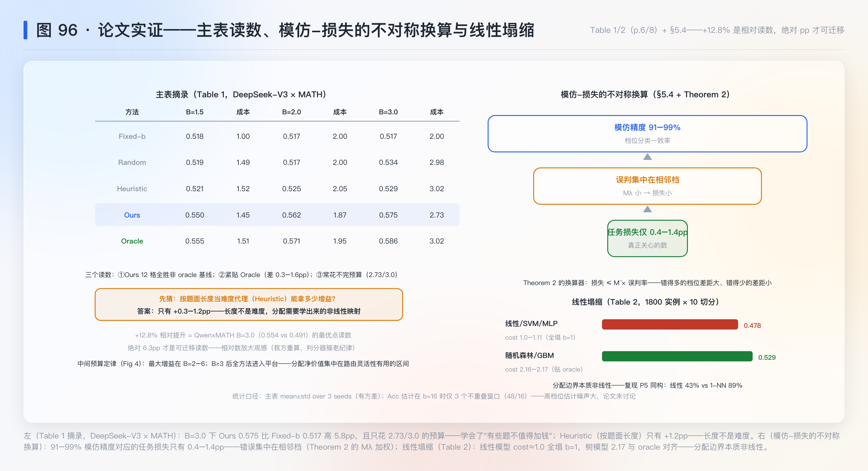Viewport: 868px width, 471px height.
Task: Click the '统计口径' footnote line
Action: coord(434,396)
